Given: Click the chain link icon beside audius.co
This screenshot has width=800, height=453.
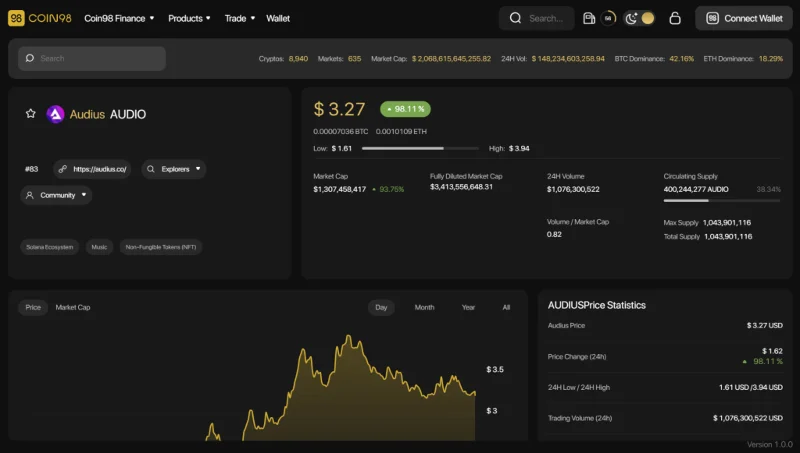Looking at the screenshot, I should click(63, 169).
